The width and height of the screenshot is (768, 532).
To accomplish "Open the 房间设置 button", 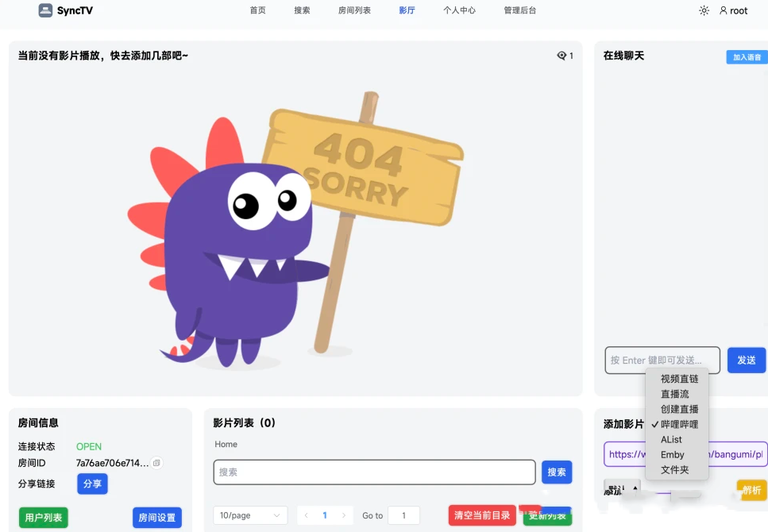I will pyautogui.click(x=156, y=517).
